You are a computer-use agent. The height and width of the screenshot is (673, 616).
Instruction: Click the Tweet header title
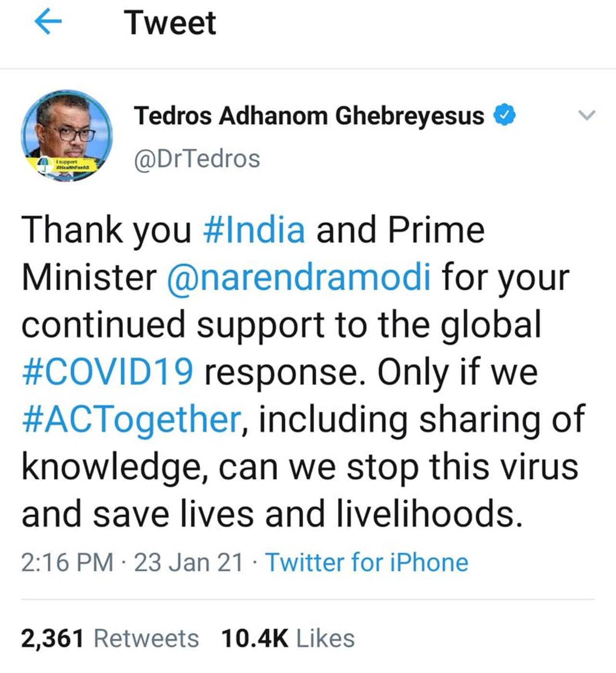click(170, 23)
